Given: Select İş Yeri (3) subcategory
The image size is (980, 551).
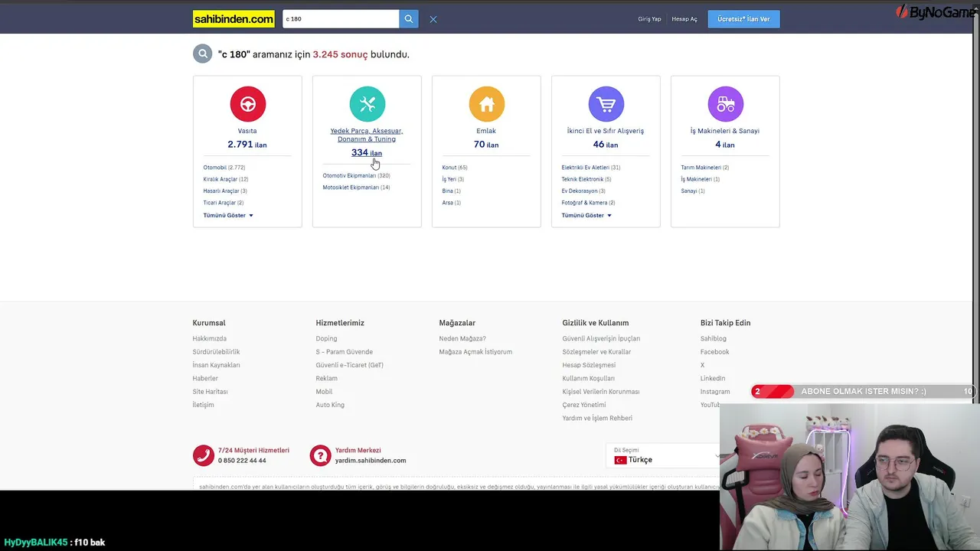Looking at the screenshot, I should (x=453, y=179).
